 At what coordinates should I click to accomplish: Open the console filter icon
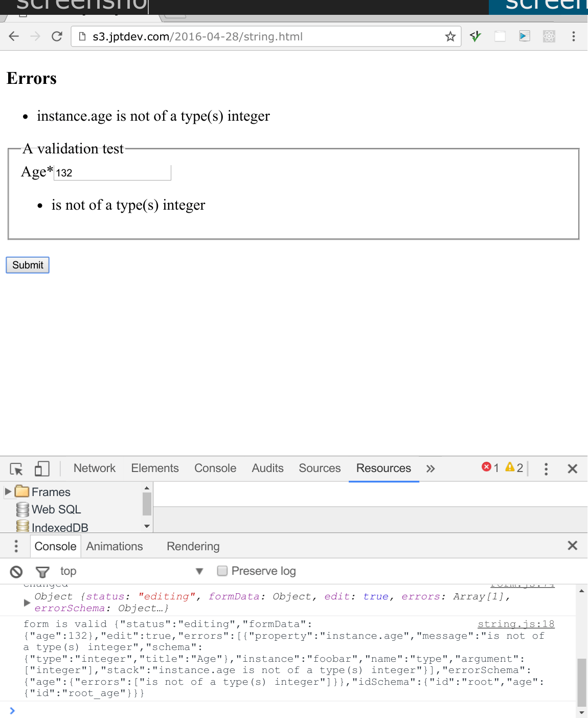point(42,572)
